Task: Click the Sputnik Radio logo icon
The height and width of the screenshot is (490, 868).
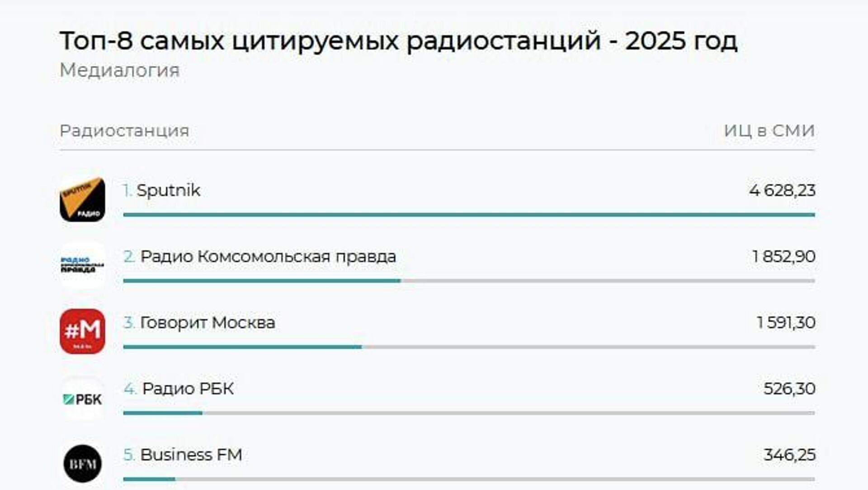Action: 82,199
